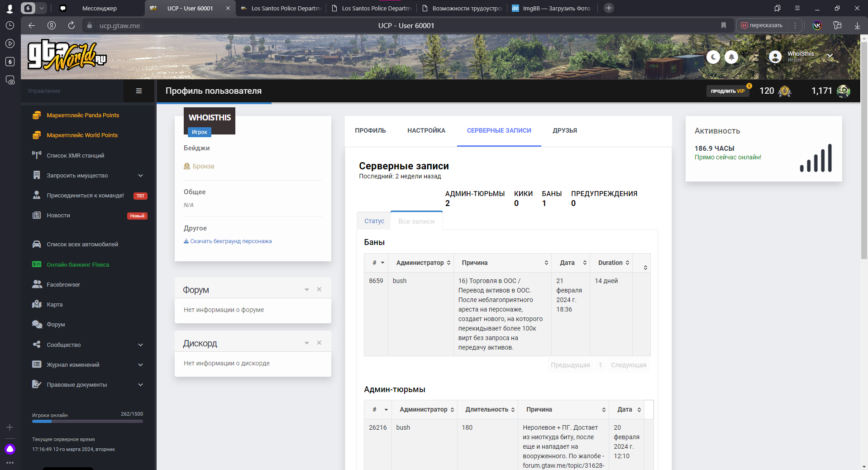The image size is (868, 470).
Task: Sort bans by Причина column
Action: (502, 263)
